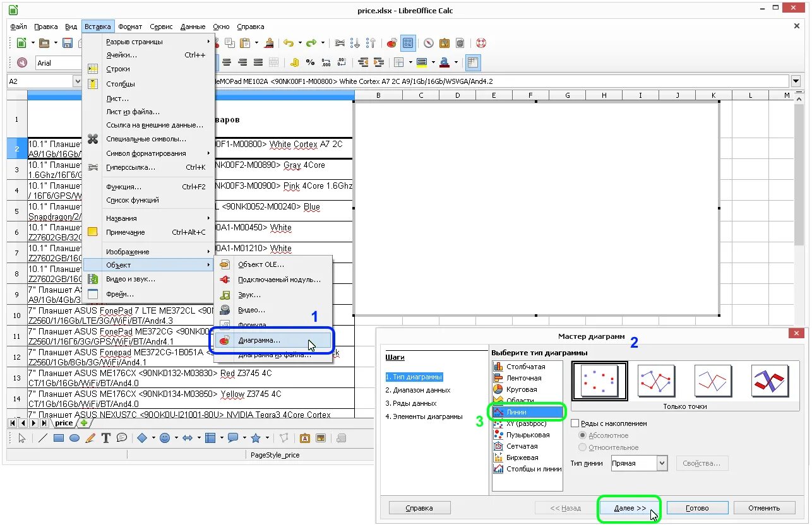Click the 'Справка' button in chart wizard
The image size is (812, 525).
[419, 508]
